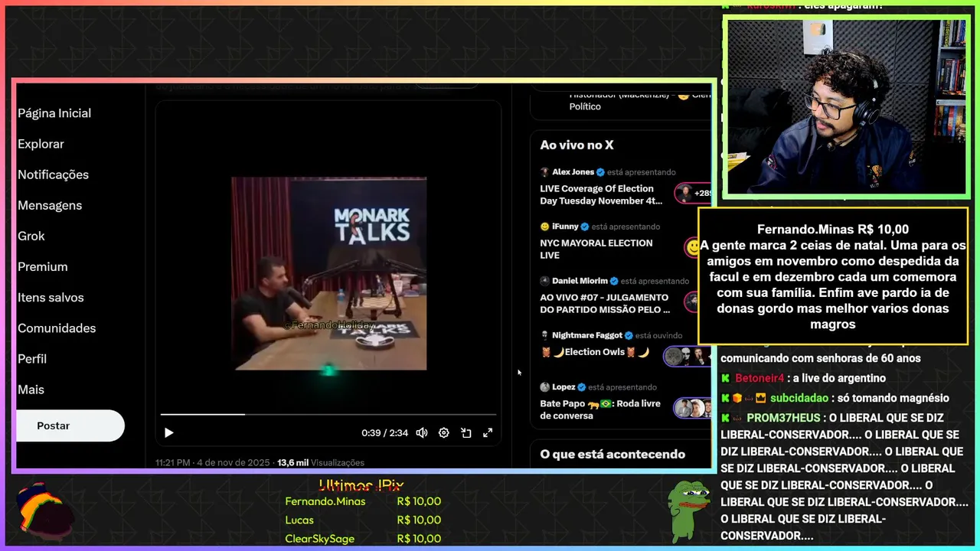Click the 0:39 / 2:34 video time

click(x=385, y=433)
